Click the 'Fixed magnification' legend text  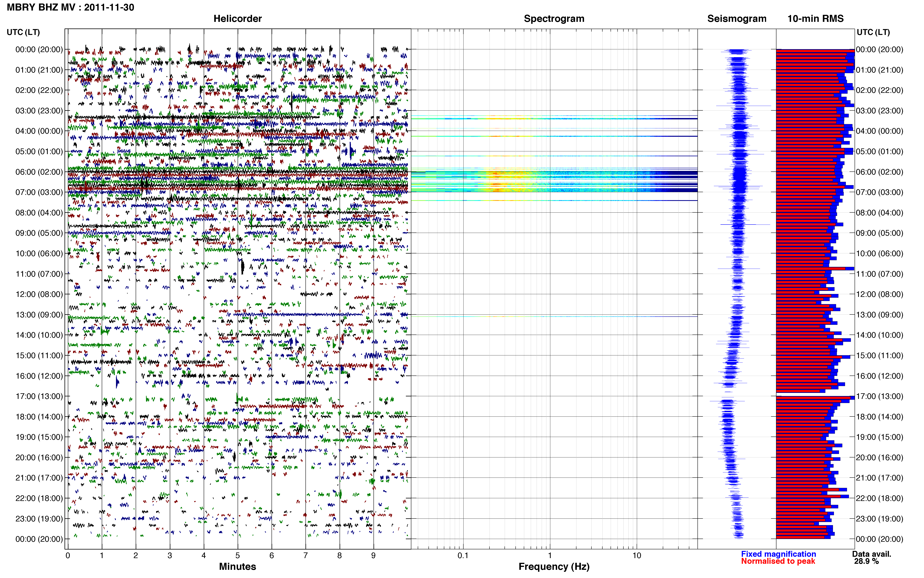778,554
